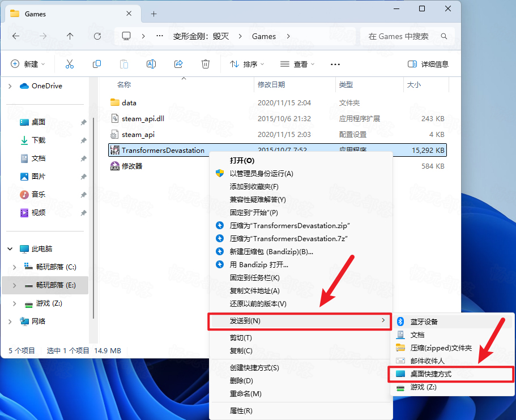The height and width of the screenshot is (420, 516).
Task: Click the 在 Games 中搜索 search box
Action: click(x=407, y=36)
